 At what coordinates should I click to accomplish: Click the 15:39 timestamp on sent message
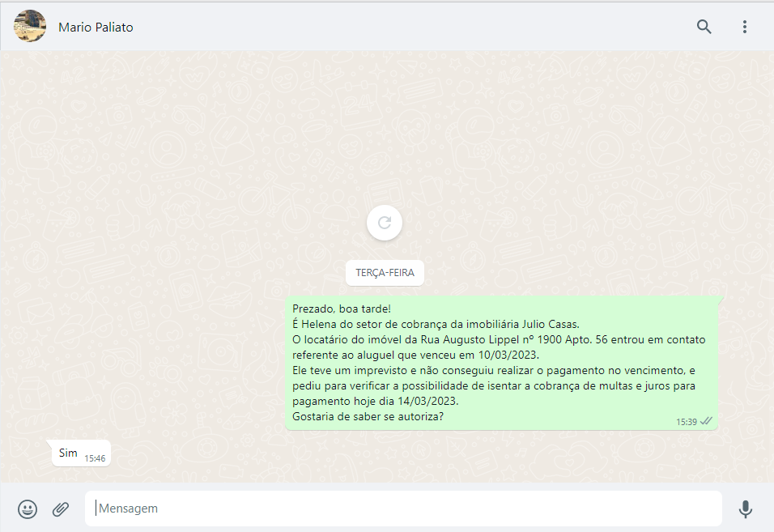[686, 422]
